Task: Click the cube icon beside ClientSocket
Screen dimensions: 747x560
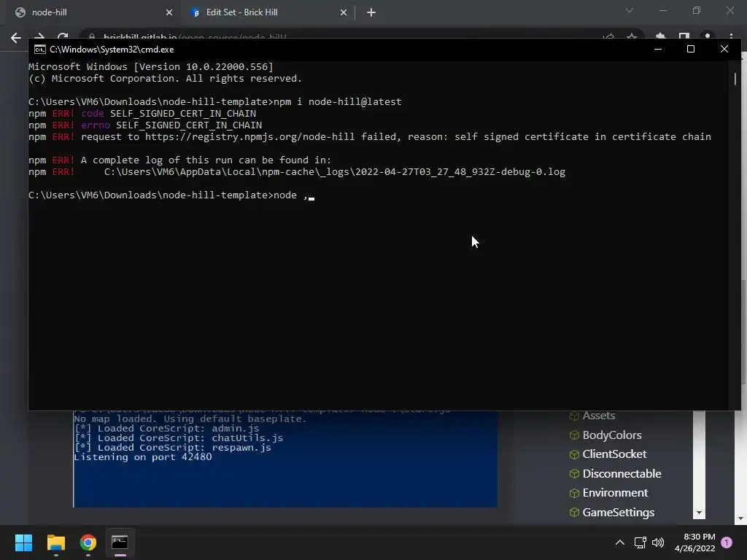Action: tap(574, 455)
